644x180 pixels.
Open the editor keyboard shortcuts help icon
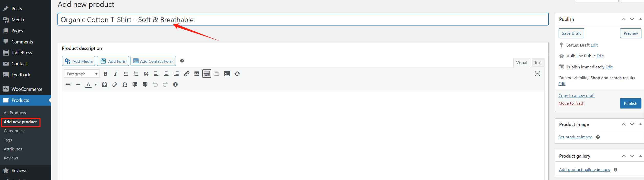coord(175,85)
